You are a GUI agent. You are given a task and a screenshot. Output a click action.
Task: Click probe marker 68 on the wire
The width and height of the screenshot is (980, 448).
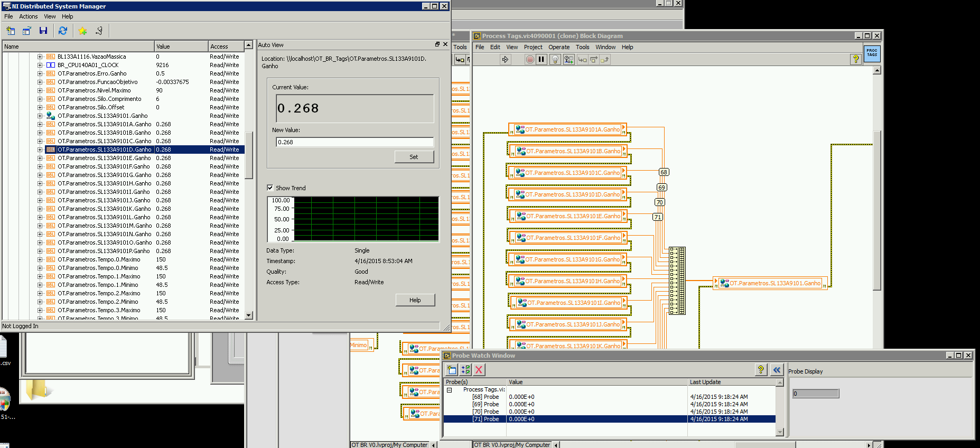664,172
